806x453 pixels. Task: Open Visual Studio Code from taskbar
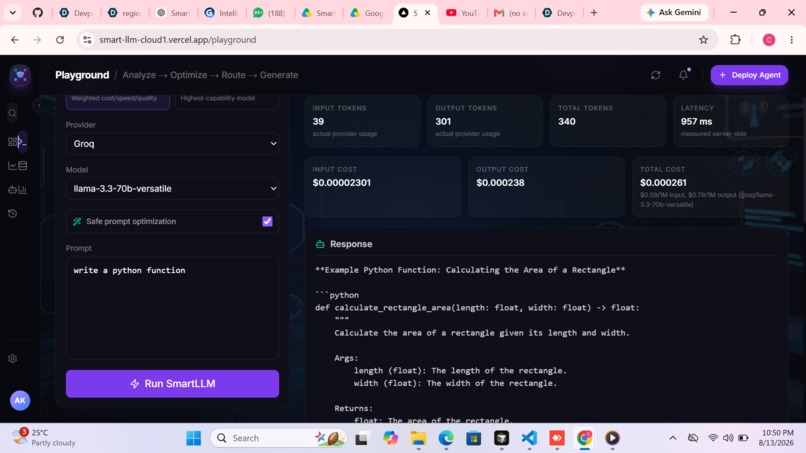pyautogui.click(x=529, y=438)
